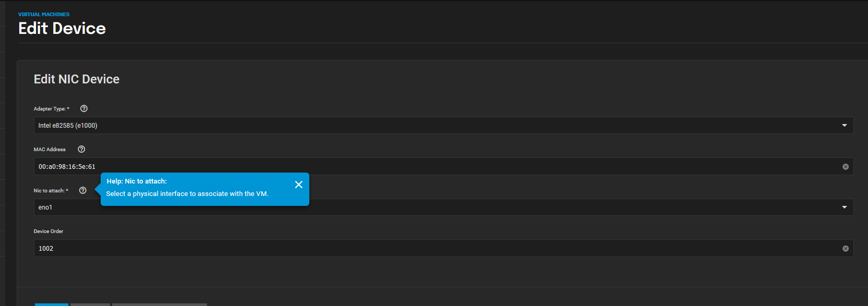Close the Nic to attach help popup
Screen dimensions: 868x306
tap(298, 185)
